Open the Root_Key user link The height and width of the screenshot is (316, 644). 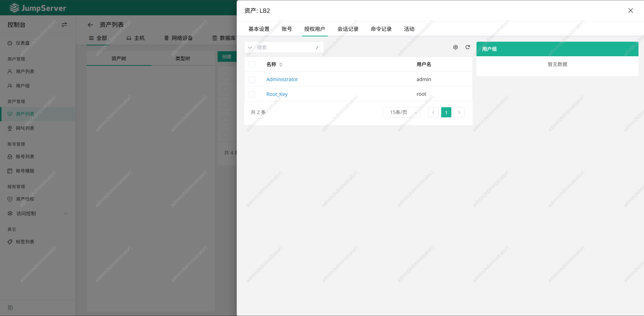[x=277, y=94]
